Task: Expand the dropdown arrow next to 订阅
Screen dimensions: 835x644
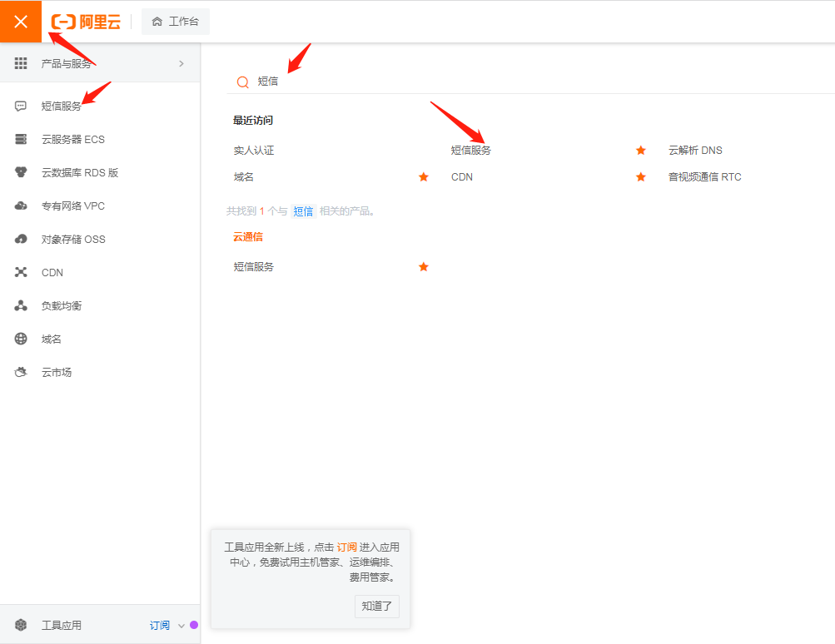Action: [181, 626]
